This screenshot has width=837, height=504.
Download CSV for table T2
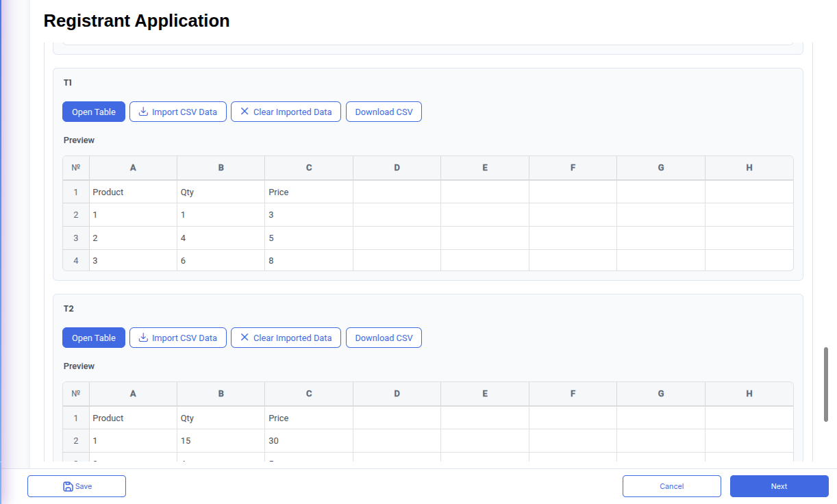point(384,338)
